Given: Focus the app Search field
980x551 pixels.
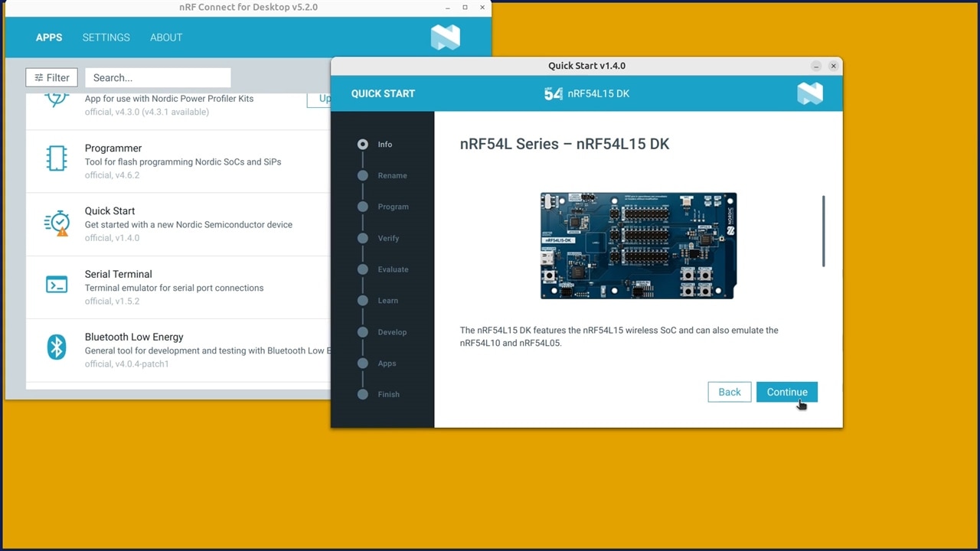Looking at the screenshot, I should point(158,77).
